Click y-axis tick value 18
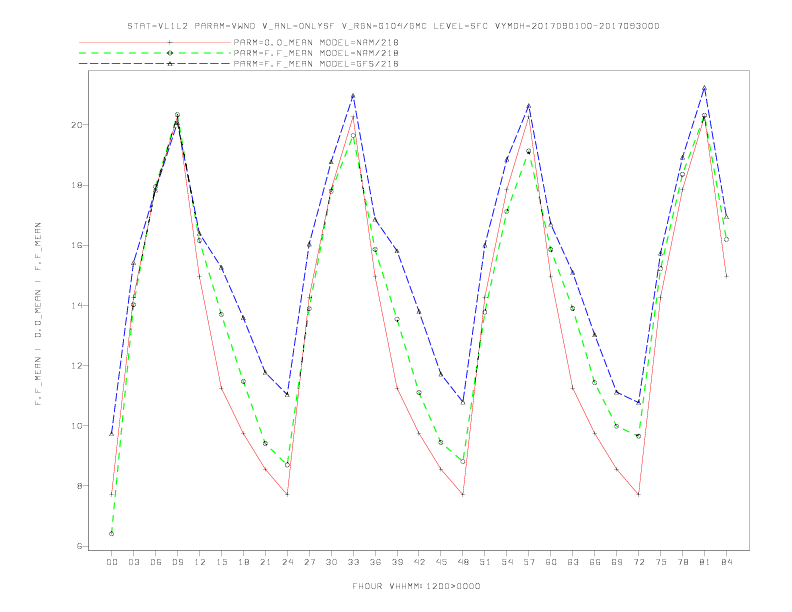792x612 pixels. [x=76, y=185]
